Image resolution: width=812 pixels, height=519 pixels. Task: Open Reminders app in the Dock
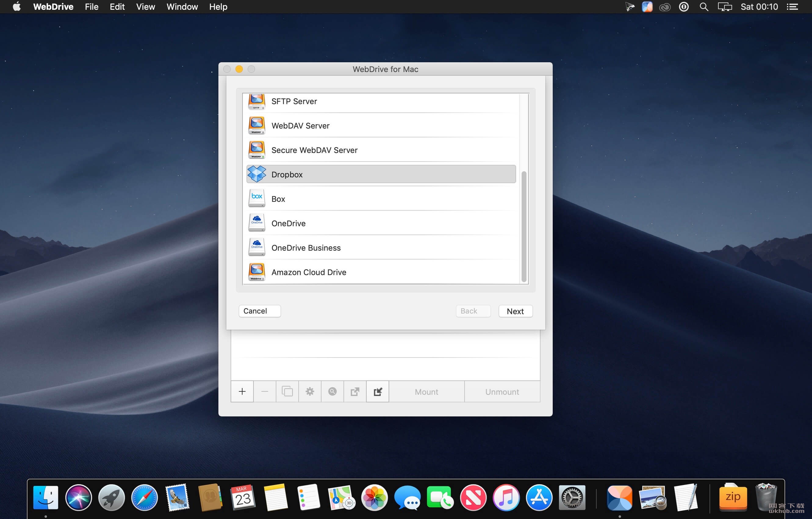[x=309, y=497]
